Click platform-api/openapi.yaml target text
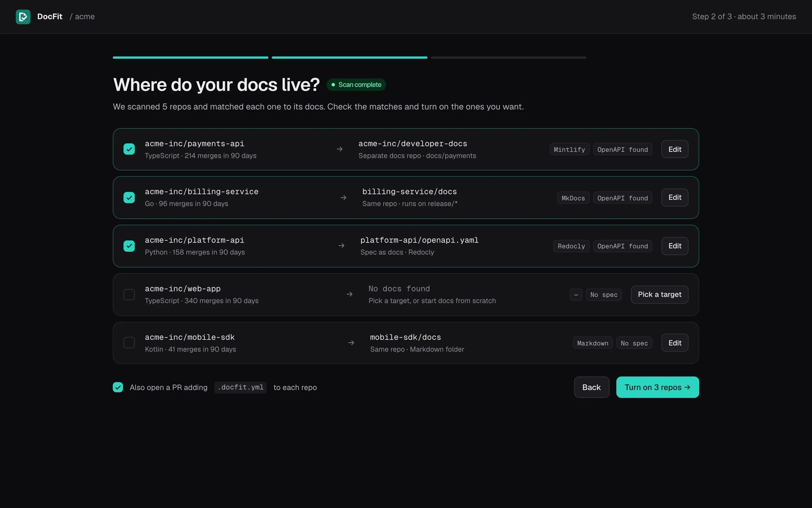This screenshot has width=812, height=508. [420, 240]
